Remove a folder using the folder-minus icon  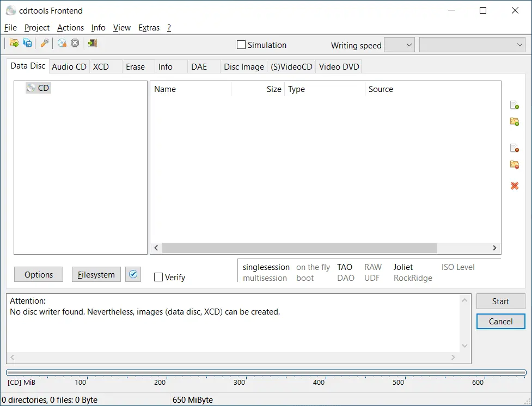(x=514, y=164)
